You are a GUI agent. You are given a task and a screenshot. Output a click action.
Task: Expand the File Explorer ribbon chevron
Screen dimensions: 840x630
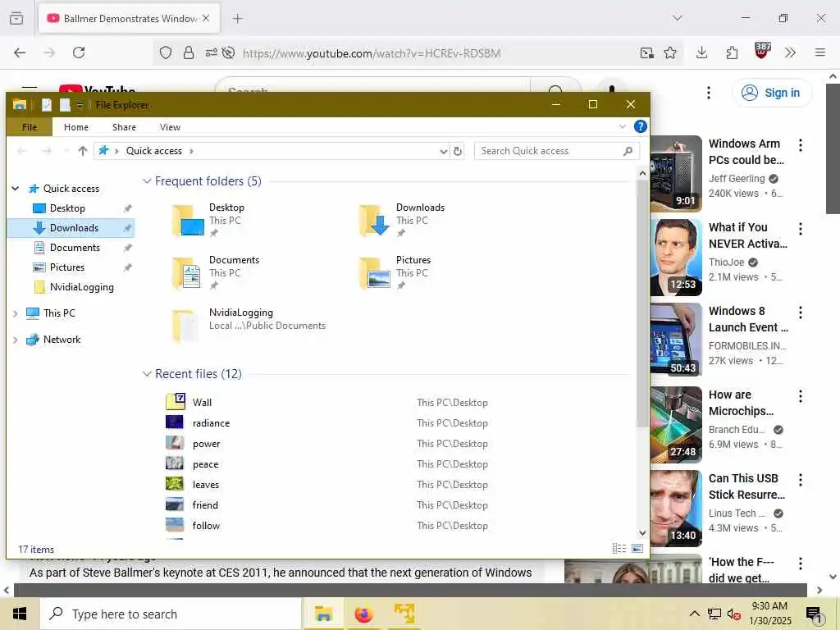coord(623,126)
